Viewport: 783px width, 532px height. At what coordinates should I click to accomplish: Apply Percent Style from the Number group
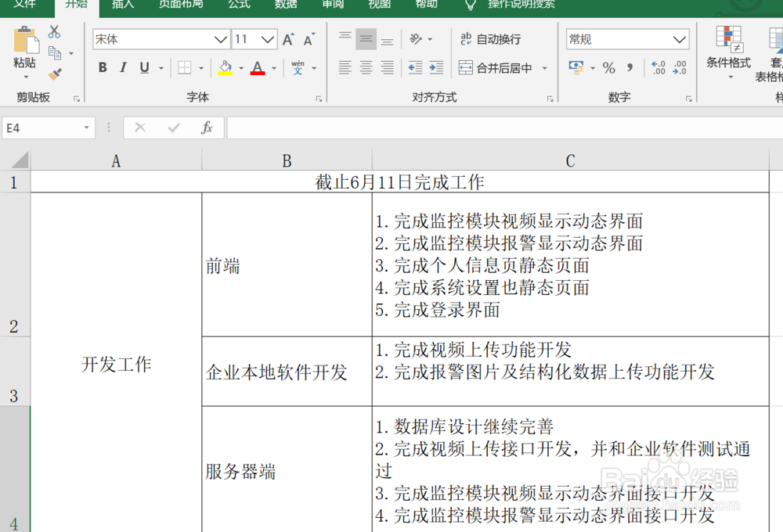tap(609, 68)
